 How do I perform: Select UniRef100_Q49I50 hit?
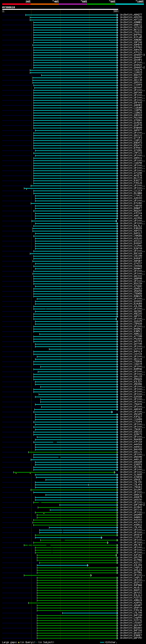click(x=131, y=500)
